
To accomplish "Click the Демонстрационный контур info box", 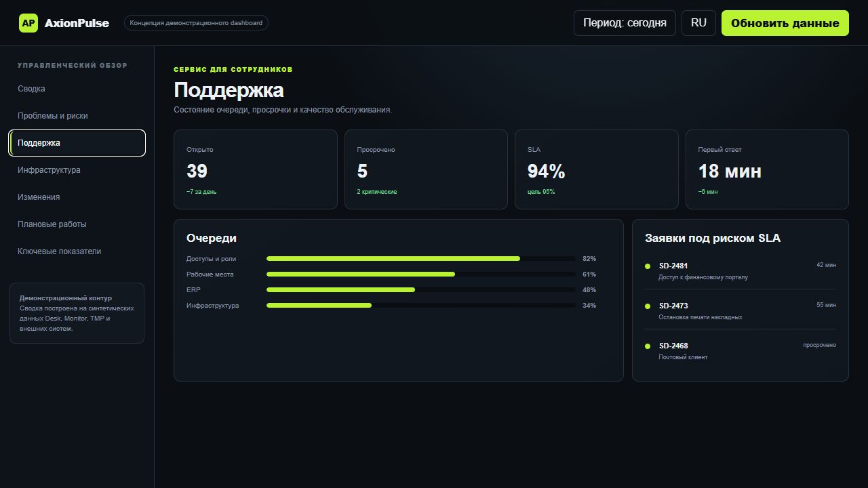I will click(77, 313).
